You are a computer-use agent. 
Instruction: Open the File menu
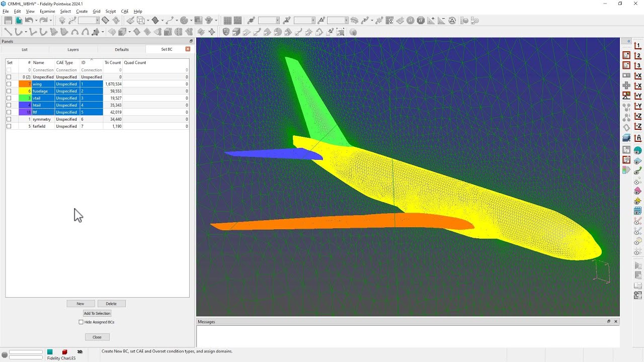point(6,11)
